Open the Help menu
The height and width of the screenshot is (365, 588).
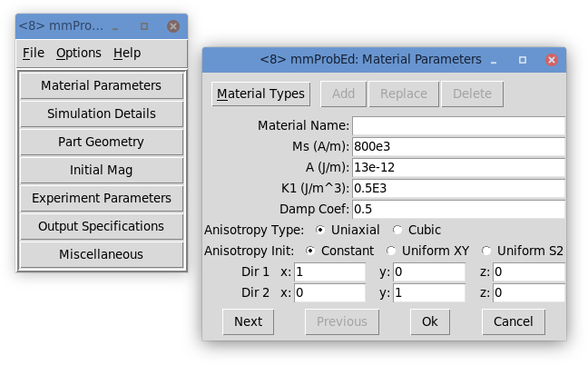click(x=127, y=53)
